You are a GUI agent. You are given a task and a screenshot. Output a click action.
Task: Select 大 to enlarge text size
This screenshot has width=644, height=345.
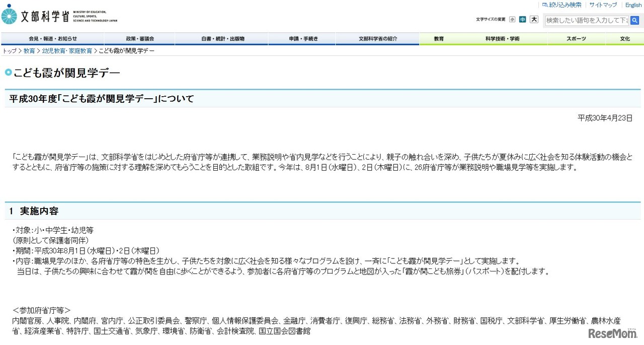pos(534,19)
